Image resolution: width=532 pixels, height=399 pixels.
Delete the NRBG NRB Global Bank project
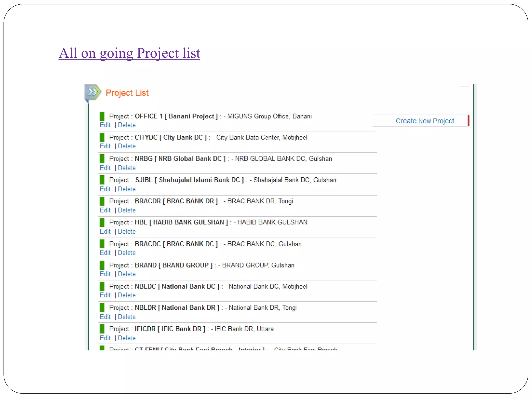click(x=127, y=168)
